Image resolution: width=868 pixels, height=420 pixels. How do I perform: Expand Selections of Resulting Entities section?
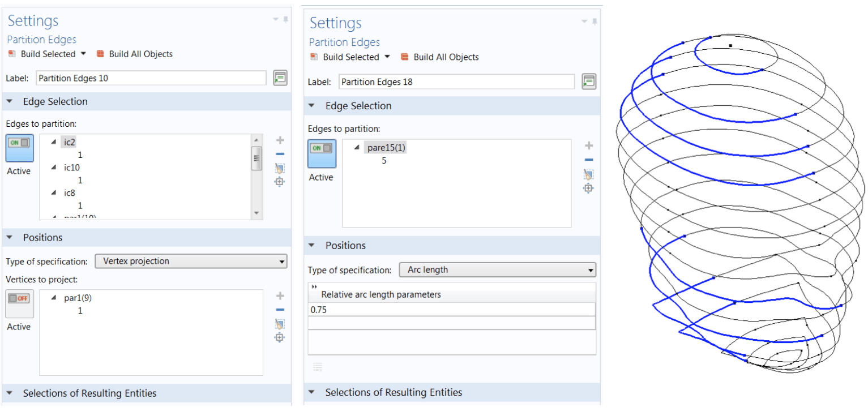pos(10,393)
